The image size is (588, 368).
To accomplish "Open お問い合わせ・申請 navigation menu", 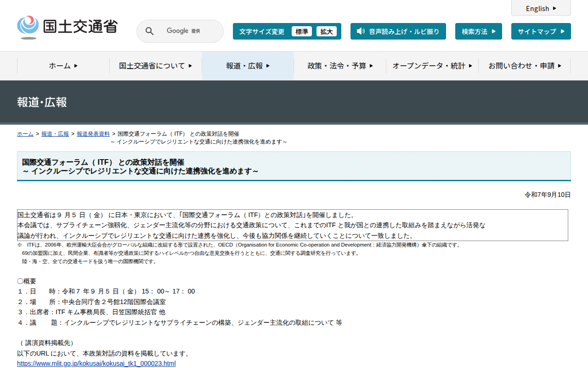I will tap(525, 66).
